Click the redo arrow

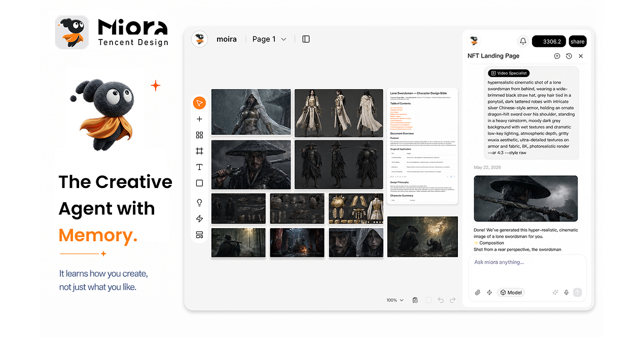coord(453,300)
